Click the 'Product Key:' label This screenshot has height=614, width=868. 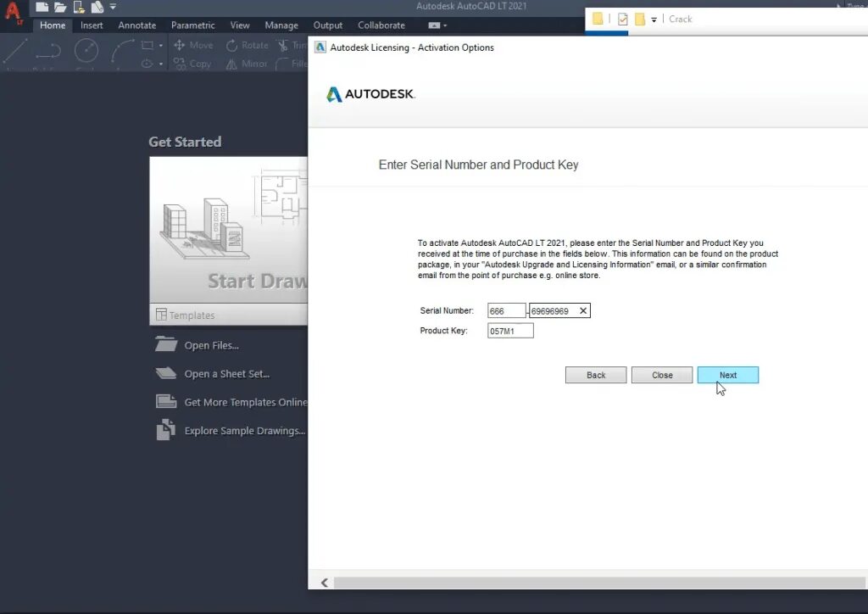click(443, 331)
